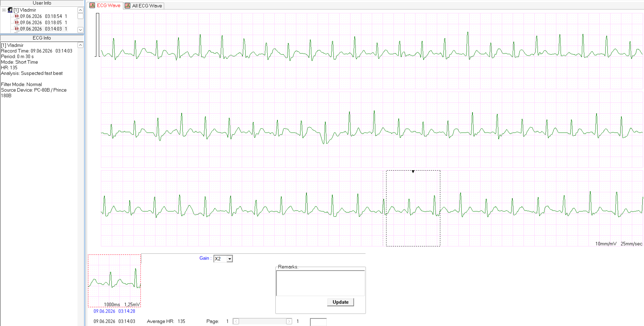Click the 'Gain :' label
644x326 pixels.
[x=205, y=258]
